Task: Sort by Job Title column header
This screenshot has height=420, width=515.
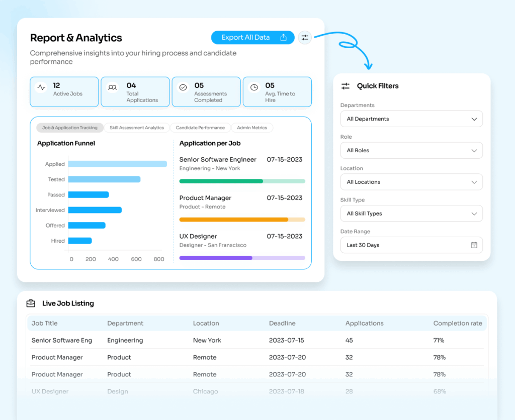Action: pos(44,323)
